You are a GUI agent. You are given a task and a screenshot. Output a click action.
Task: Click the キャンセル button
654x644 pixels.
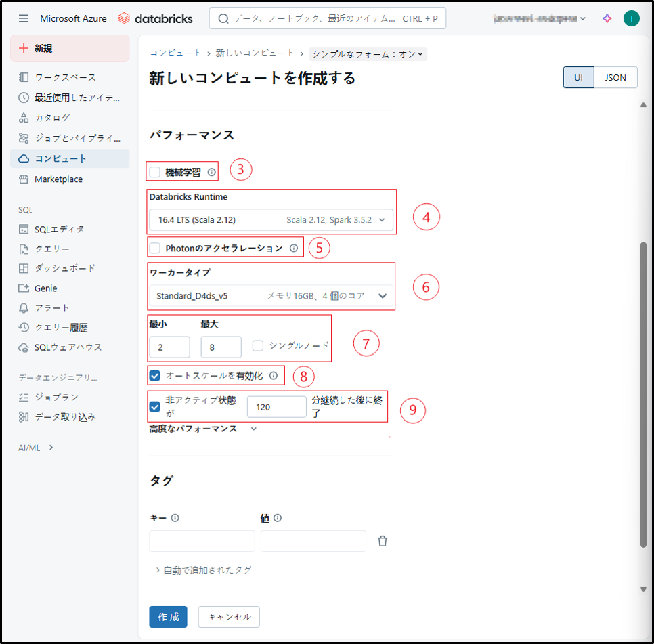229,617
